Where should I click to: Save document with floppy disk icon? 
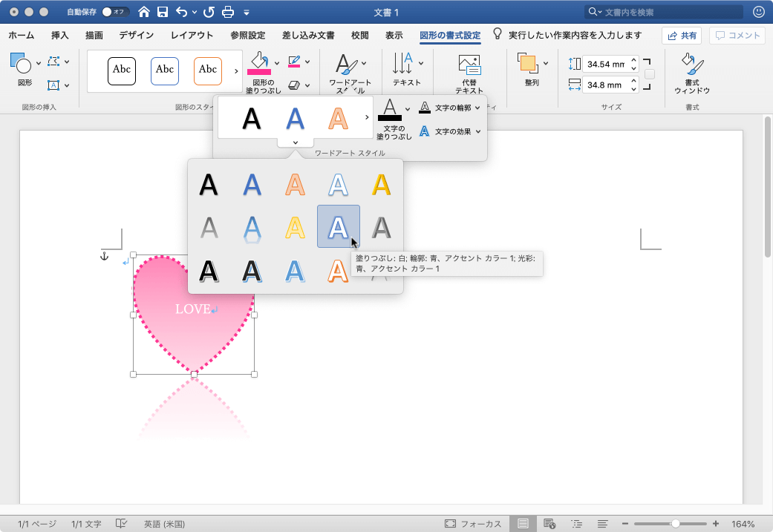163,12
